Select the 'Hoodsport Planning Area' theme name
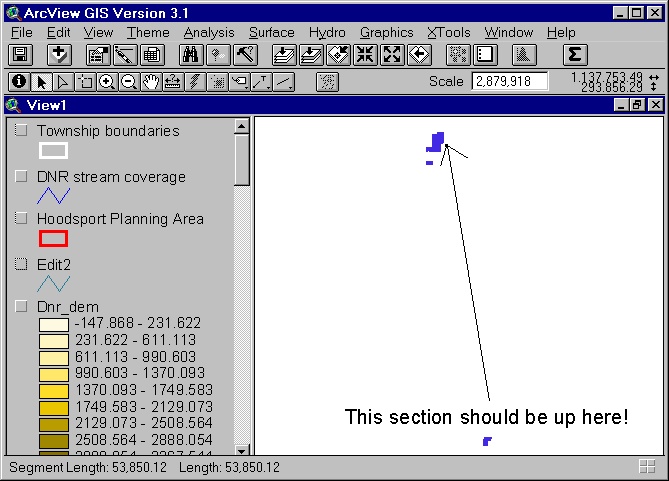 point(120,219)
